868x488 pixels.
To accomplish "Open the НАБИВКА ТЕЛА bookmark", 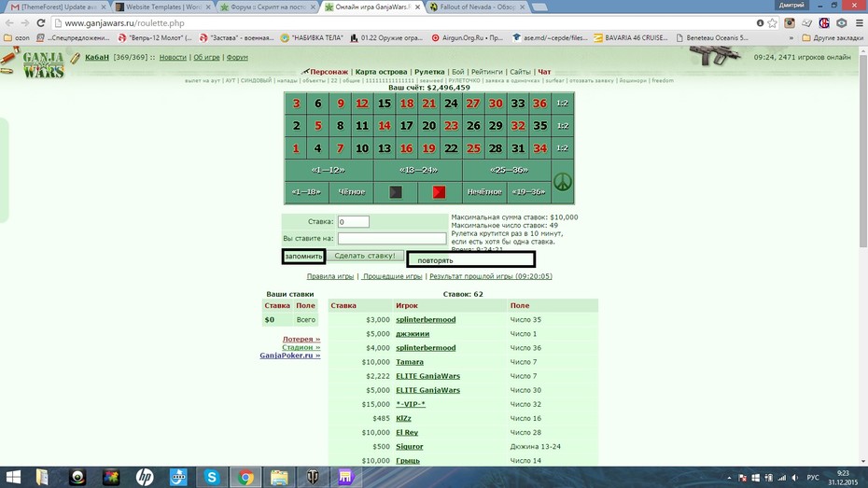I will [x=312, y=37].
